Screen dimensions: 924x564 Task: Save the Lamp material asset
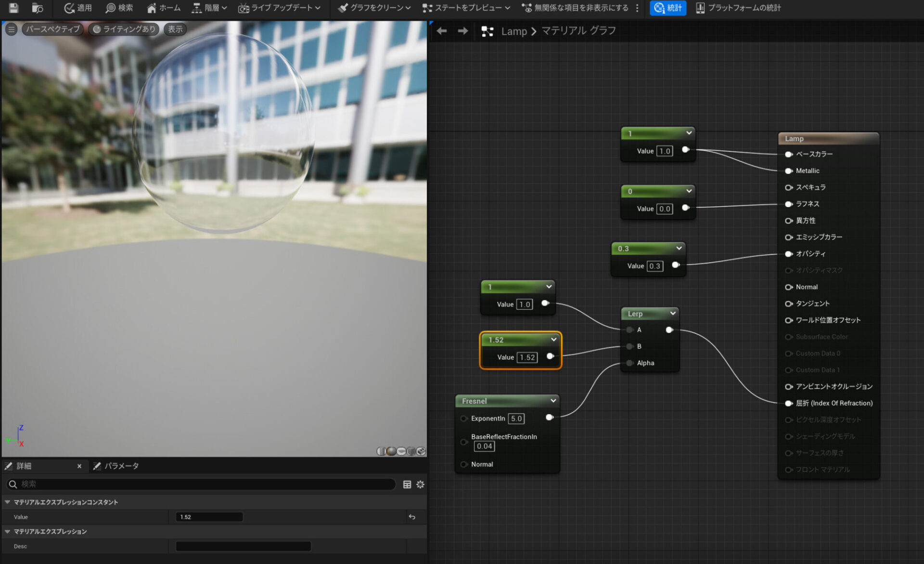[x=13, y=8]
